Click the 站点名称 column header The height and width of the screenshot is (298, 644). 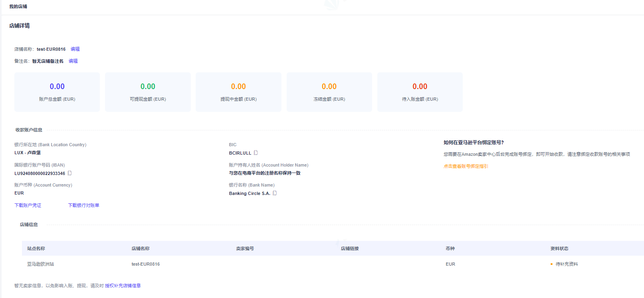tap(36, 248)
